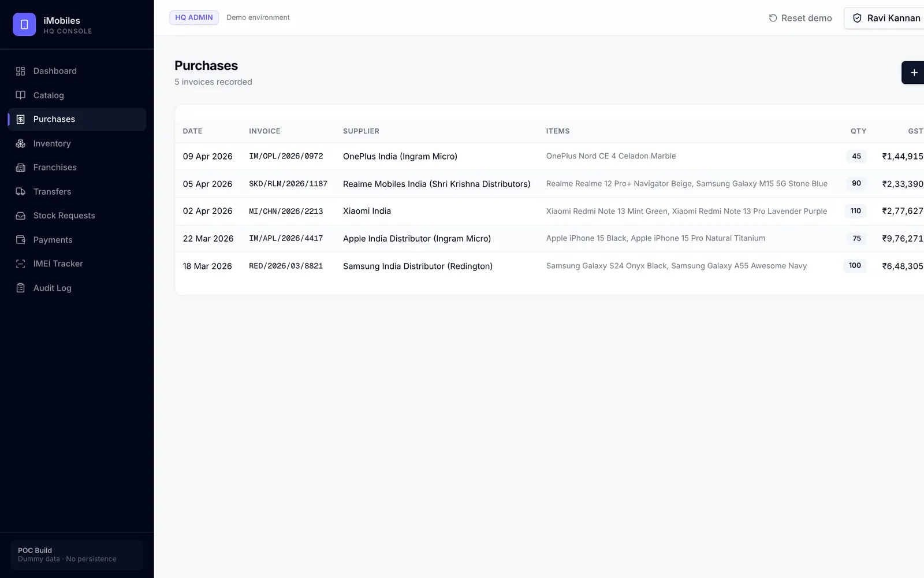Click invoice IM/APL/2026/4417
924x578 pixels.
(x=286, y=238)
